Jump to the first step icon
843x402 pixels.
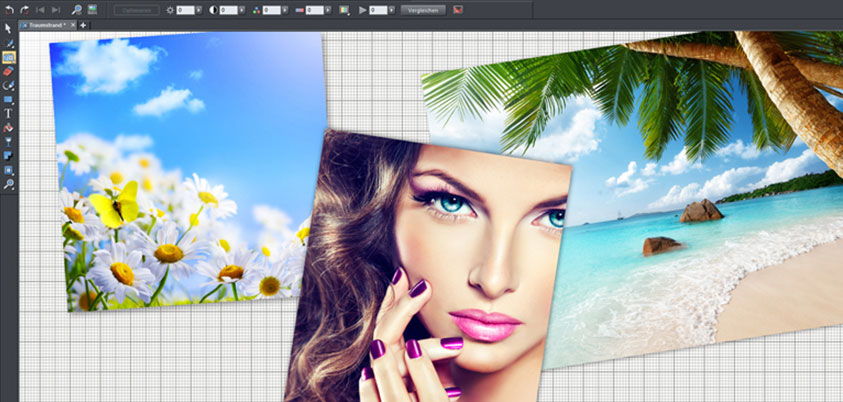[x=40, y=10]
